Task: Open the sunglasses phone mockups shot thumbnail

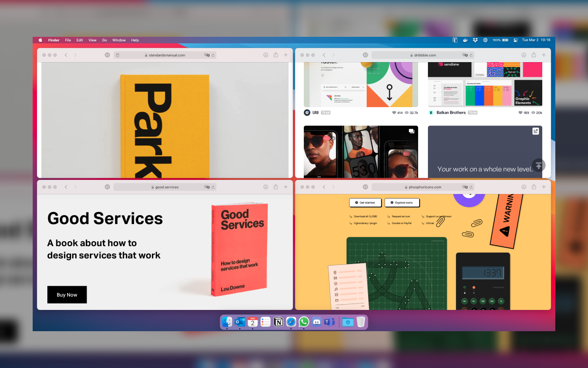Action: tap(361, 152)
